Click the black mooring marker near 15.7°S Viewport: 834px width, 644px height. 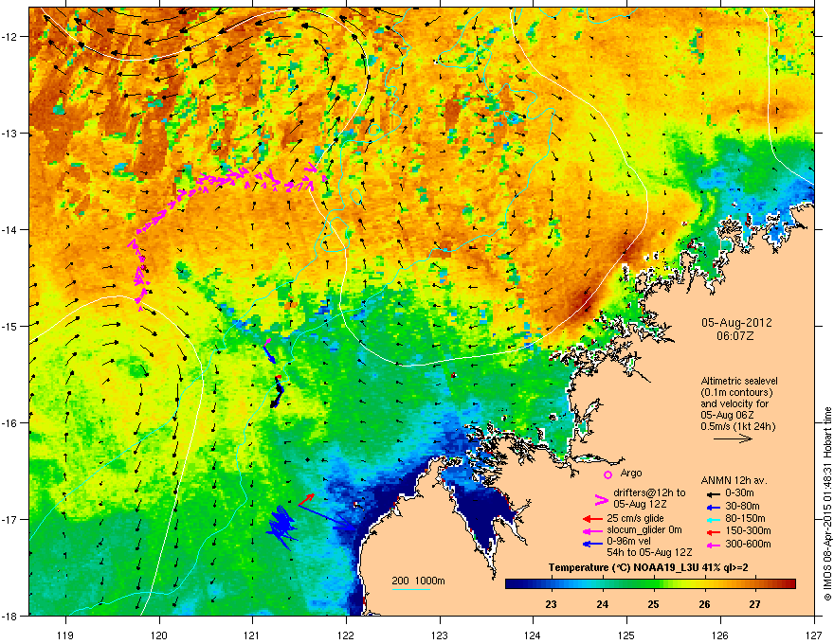(x=277, y=392)
